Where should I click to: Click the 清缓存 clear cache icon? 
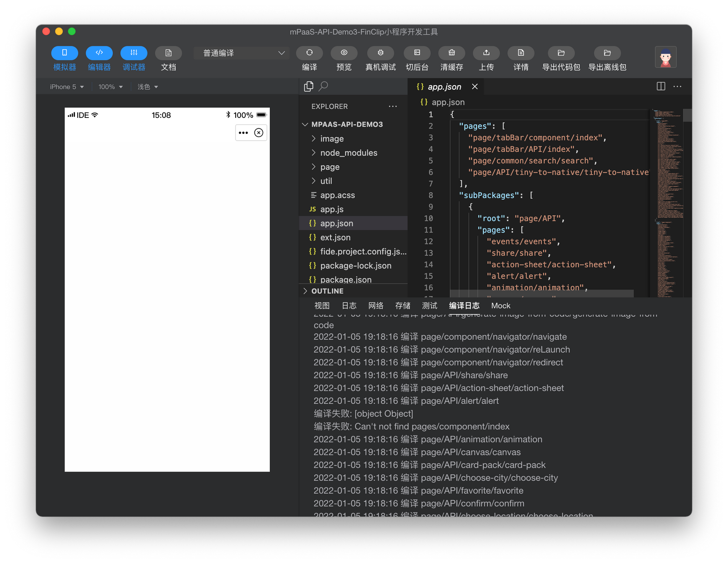452,53
